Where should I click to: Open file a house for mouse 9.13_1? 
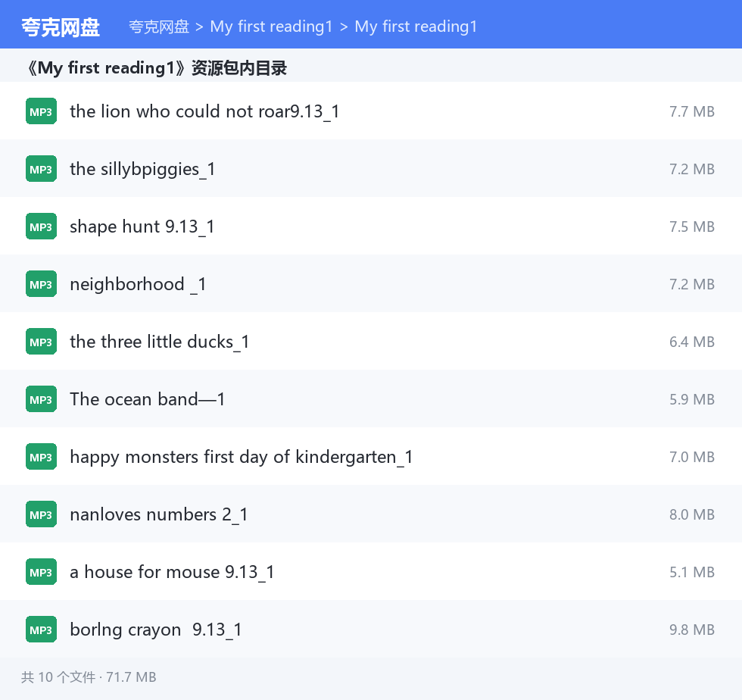click(172, 572)
